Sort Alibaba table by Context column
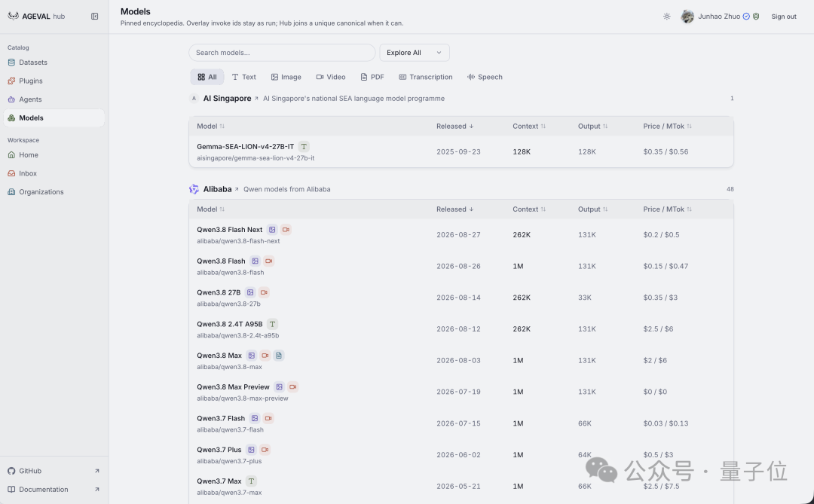 529,209
